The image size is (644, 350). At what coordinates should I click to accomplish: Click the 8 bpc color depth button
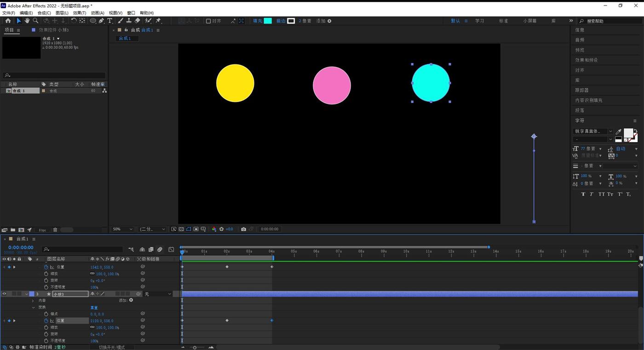42,230
